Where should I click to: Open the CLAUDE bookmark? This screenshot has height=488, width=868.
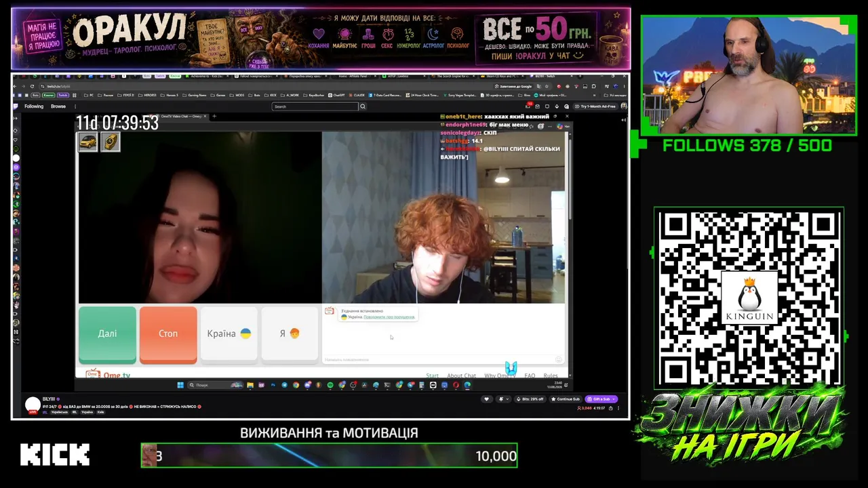pos(358,96)
